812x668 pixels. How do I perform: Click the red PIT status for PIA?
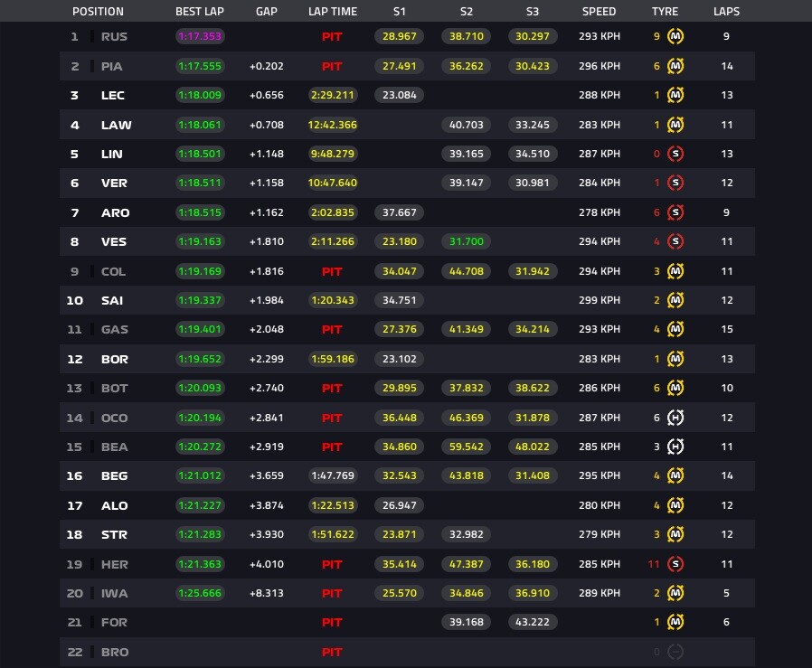coord(332,66)
